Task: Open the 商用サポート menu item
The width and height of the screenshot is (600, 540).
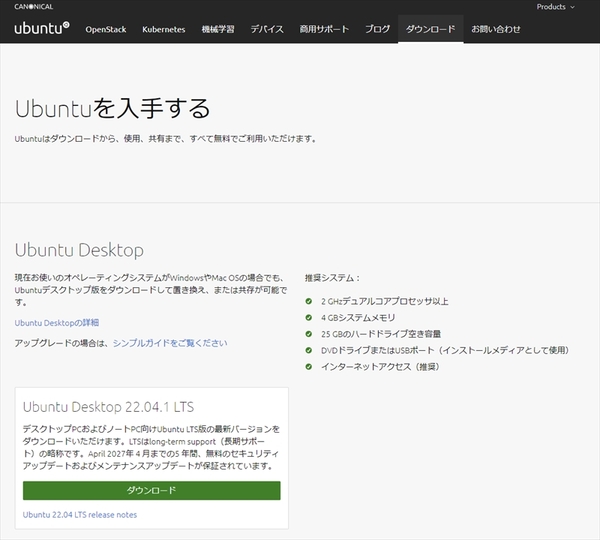Action: [x=325, y=29]
